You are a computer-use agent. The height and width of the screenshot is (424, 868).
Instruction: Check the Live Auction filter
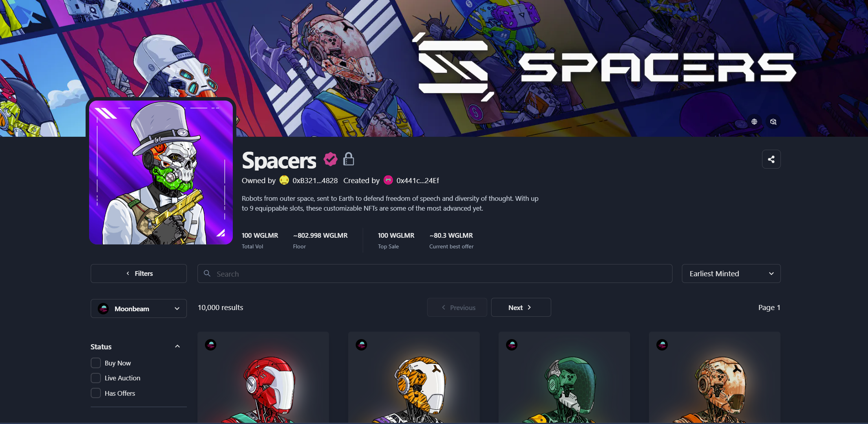[96, 378]
